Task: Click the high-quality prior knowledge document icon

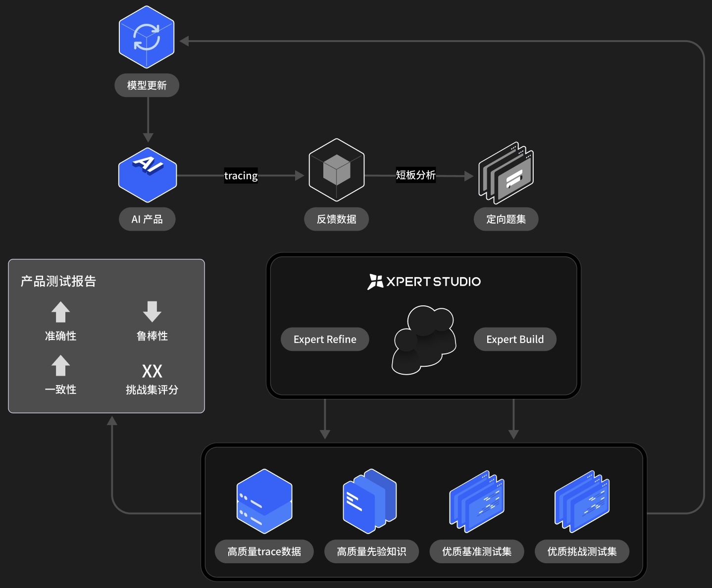Action: click(370, 501)
